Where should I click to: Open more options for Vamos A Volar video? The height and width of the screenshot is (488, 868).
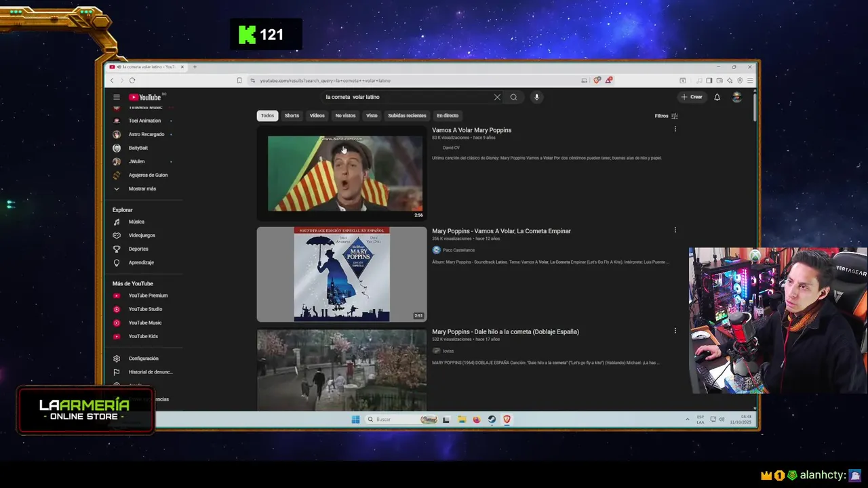[x=675, y=129]
